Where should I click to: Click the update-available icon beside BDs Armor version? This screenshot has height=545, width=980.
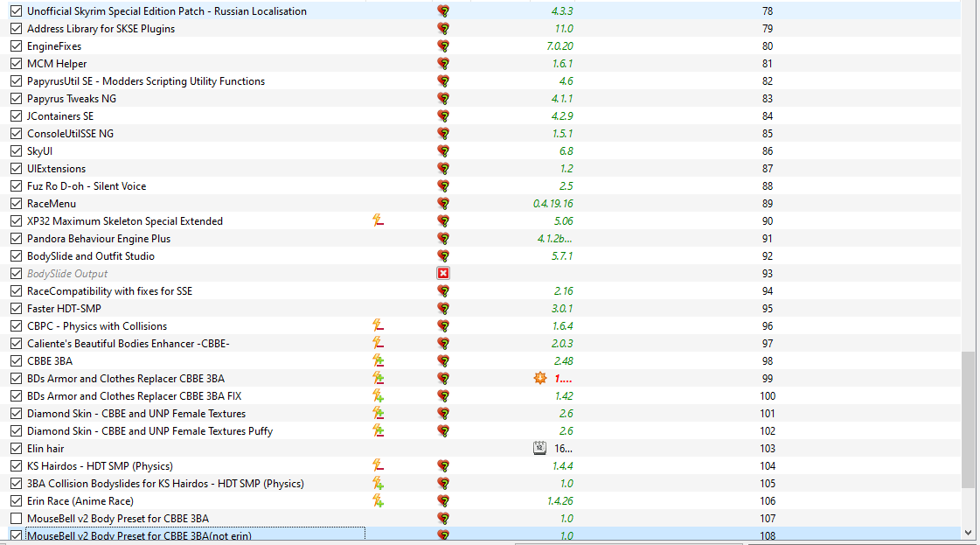pyautogui.click(x=540, y=378)
